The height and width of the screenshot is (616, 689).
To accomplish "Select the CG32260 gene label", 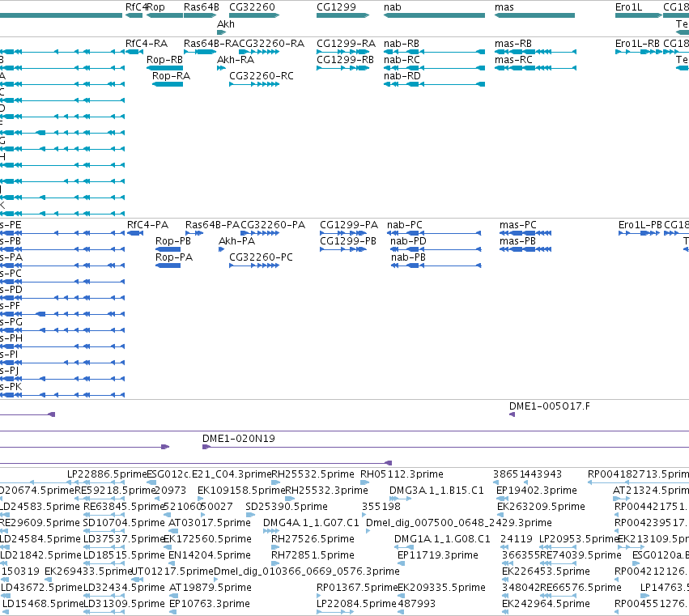I will coord(252,7).
